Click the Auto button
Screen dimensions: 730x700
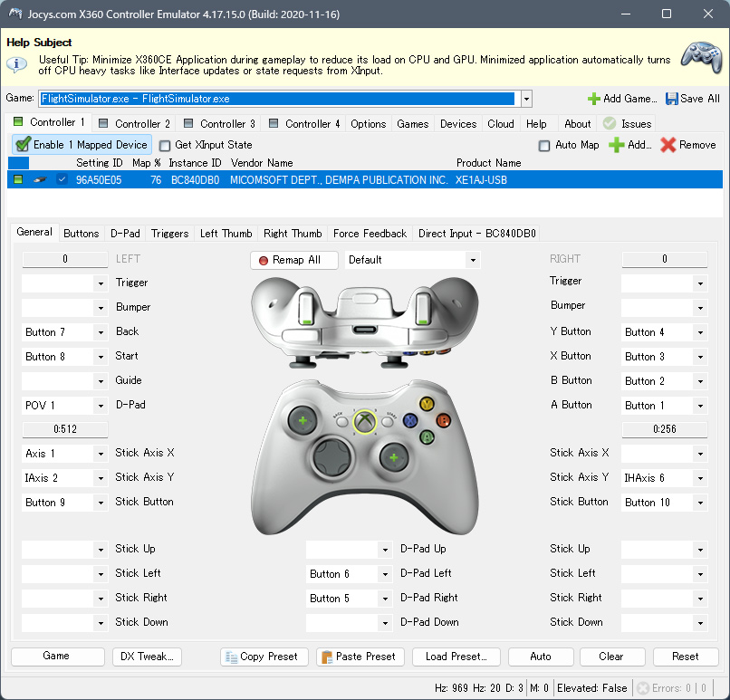pyautogui.click(x=541, y=657)
